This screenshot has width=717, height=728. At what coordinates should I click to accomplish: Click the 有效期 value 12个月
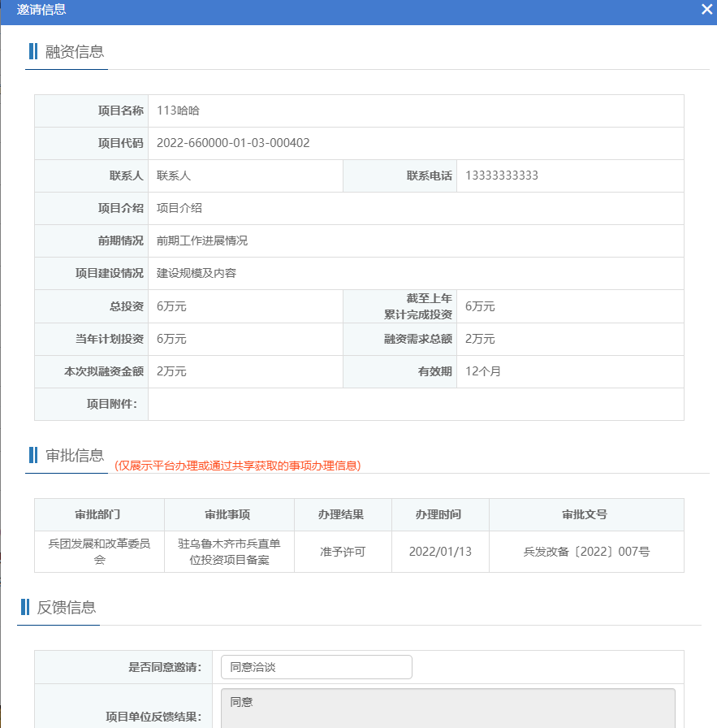tap(483, 371)
